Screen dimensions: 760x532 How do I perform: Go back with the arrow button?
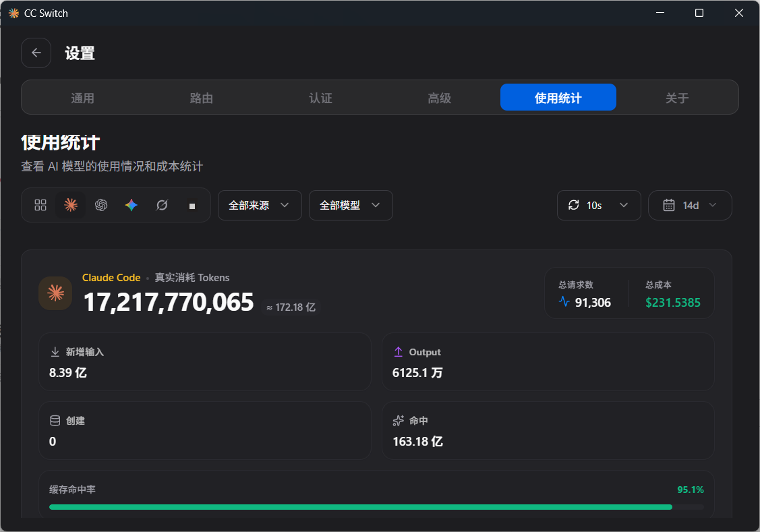tap(36, 53)
